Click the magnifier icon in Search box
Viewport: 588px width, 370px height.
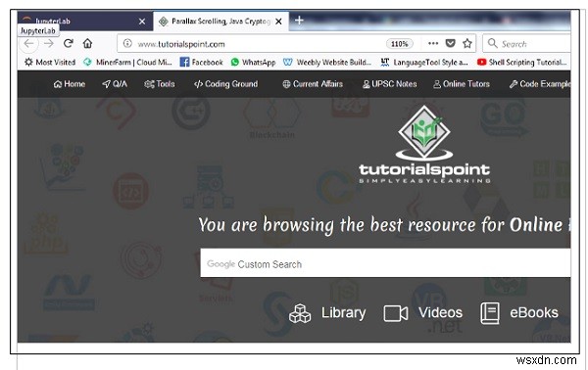coord(492,43)
